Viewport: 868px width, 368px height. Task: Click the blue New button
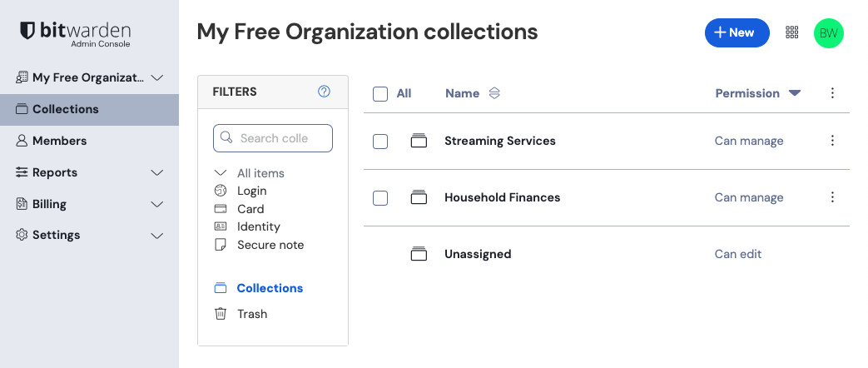737,32
